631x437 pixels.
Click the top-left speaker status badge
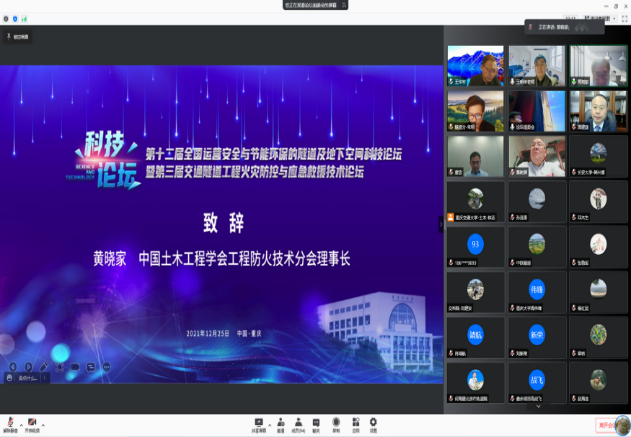click(18, 37)
